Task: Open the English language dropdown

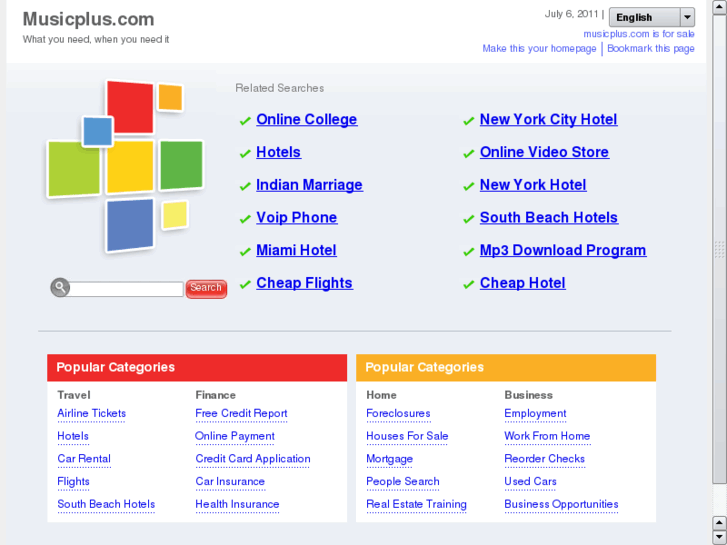Action: 651,18
